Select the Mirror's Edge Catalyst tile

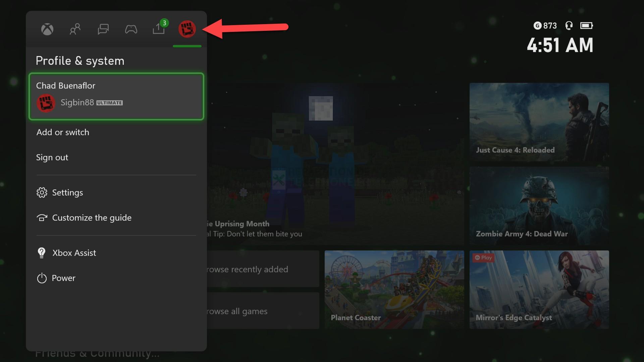[539, 290]
